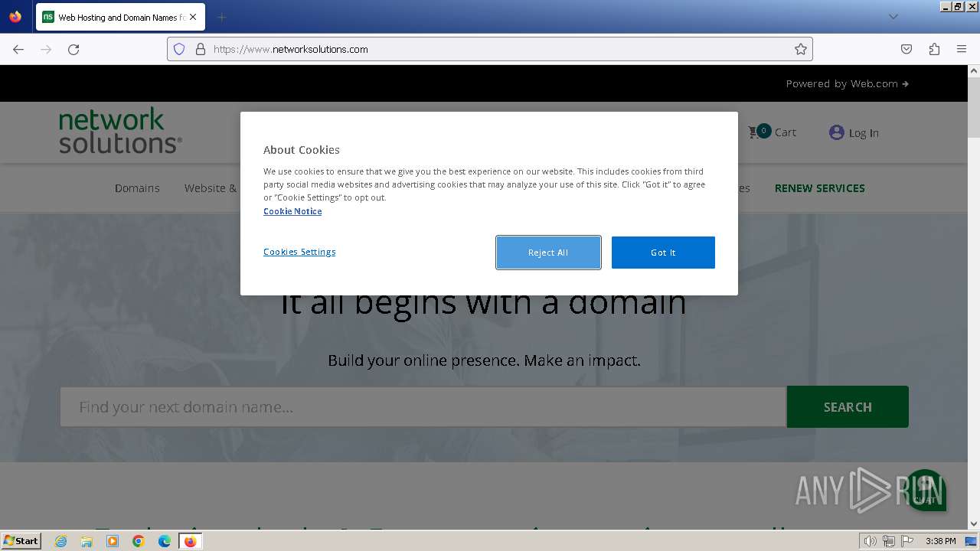The width and height of the screenshot is (980, 551).
Task: Launch Chrome from the taskbar
Action: [139, 541]
